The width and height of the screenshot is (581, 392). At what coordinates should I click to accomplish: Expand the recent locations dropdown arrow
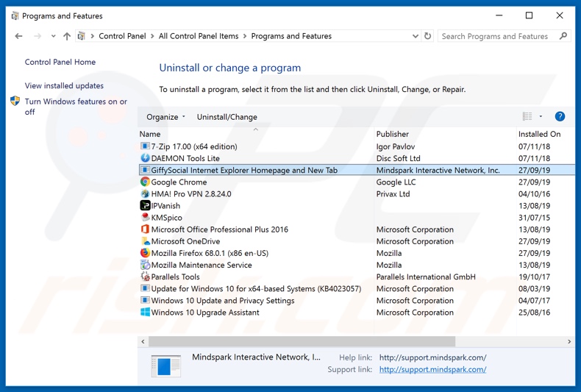click(53, 36)
